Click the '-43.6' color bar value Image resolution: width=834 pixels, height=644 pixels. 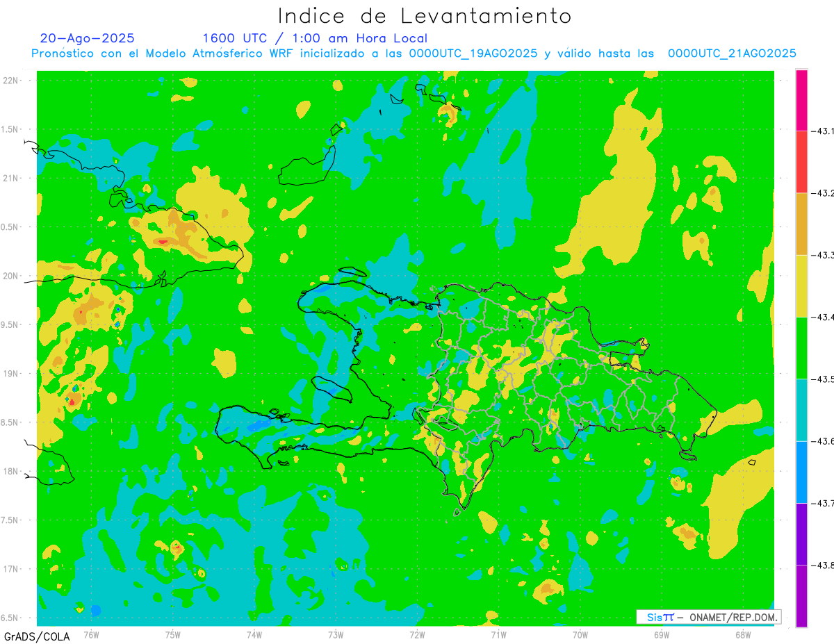(822, 441)
